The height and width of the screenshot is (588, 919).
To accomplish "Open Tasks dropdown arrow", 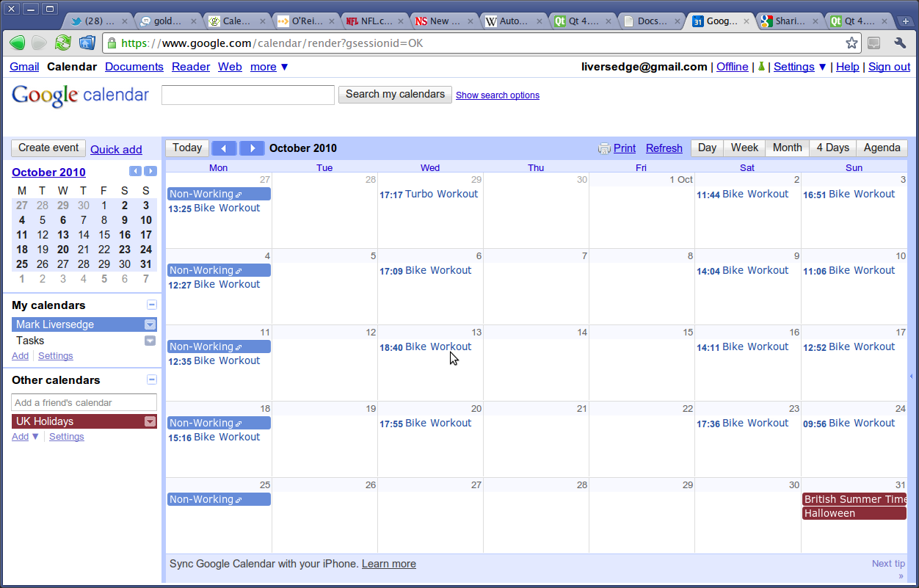I will [150, 341].
